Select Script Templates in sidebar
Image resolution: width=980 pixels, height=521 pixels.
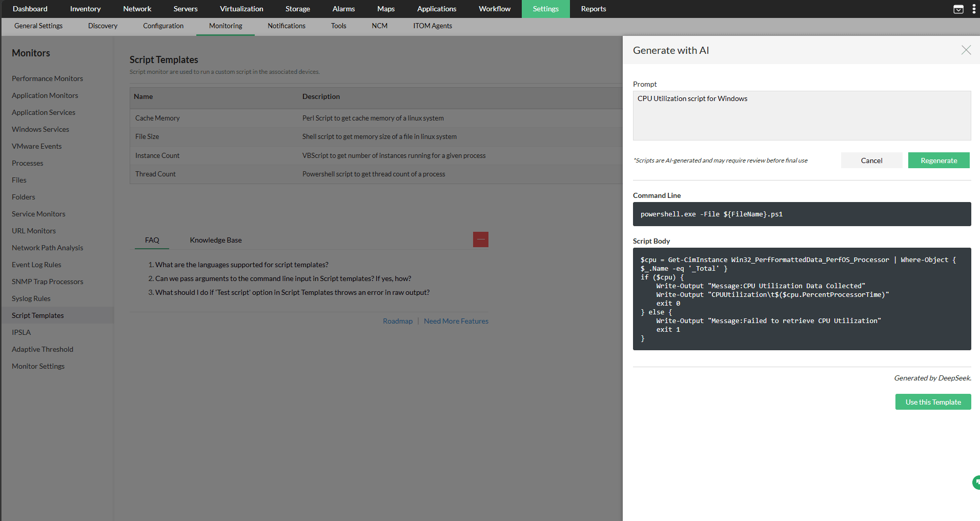coord(38,315)
